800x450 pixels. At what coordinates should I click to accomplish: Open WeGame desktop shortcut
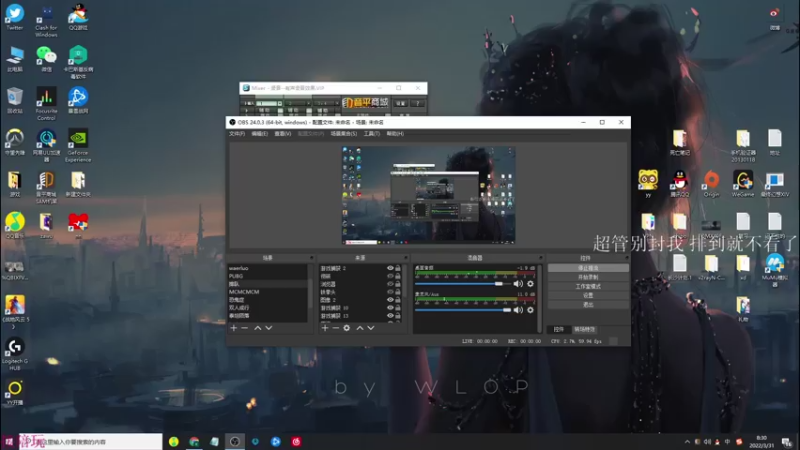[x=743, y=184]
